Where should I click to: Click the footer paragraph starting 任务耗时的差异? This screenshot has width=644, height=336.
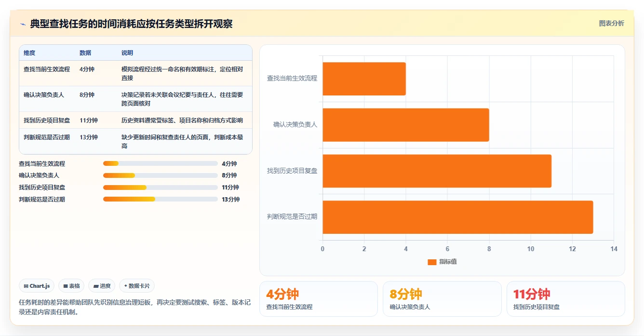point(134,307)
